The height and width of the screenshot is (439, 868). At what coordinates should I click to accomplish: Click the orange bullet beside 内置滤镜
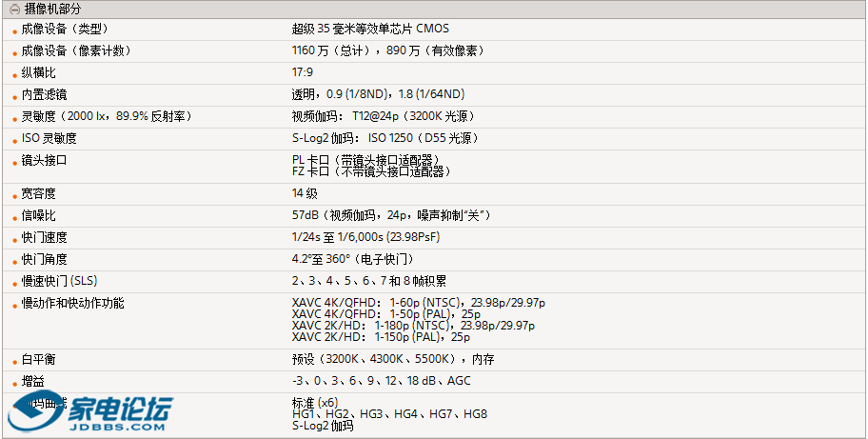coord(15,96)
